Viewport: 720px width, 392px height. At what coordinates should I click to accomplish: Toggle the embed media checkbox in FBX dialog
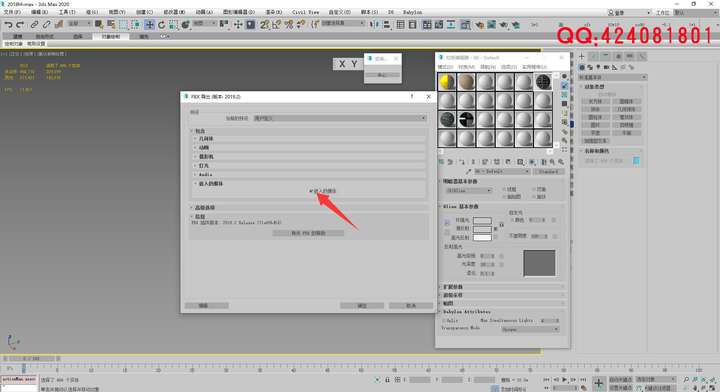click(x=311, y=191)
